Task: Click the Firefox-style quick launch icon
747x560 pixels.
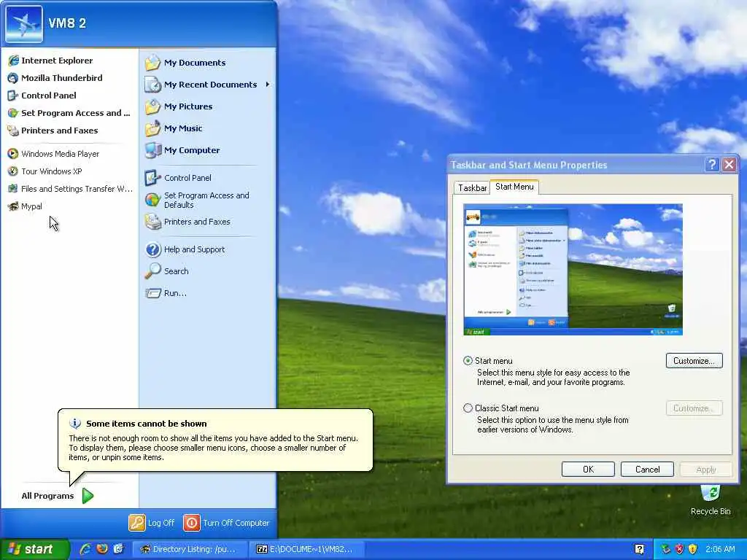Action: tap(102, 549)
